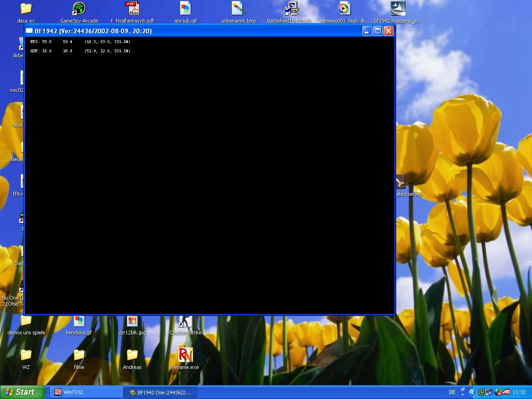Launch the Counter-Strike shortcut
The image size is (532, 399).
coord(185,321)
